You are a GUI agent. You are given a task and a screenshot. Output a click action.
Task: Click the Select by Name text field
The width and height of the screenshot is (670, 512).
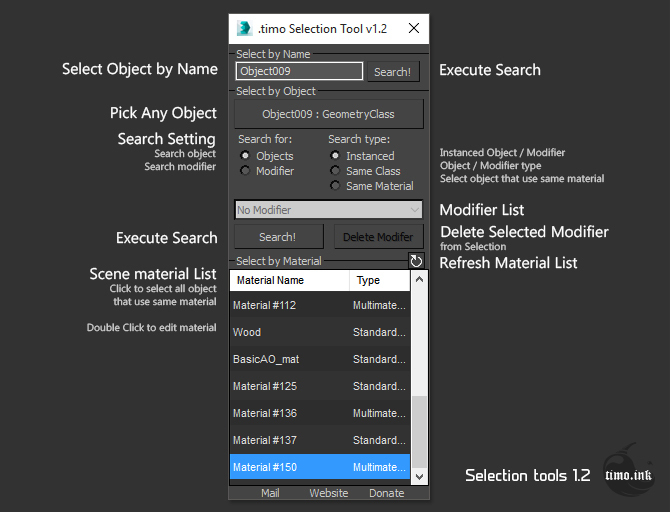tap(299, 72)
